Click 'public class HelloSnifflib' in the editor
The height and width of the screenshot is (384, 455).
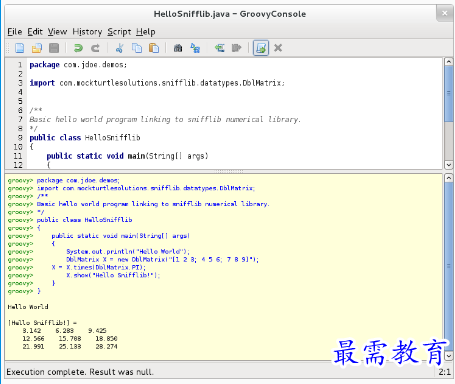(85, 138)
